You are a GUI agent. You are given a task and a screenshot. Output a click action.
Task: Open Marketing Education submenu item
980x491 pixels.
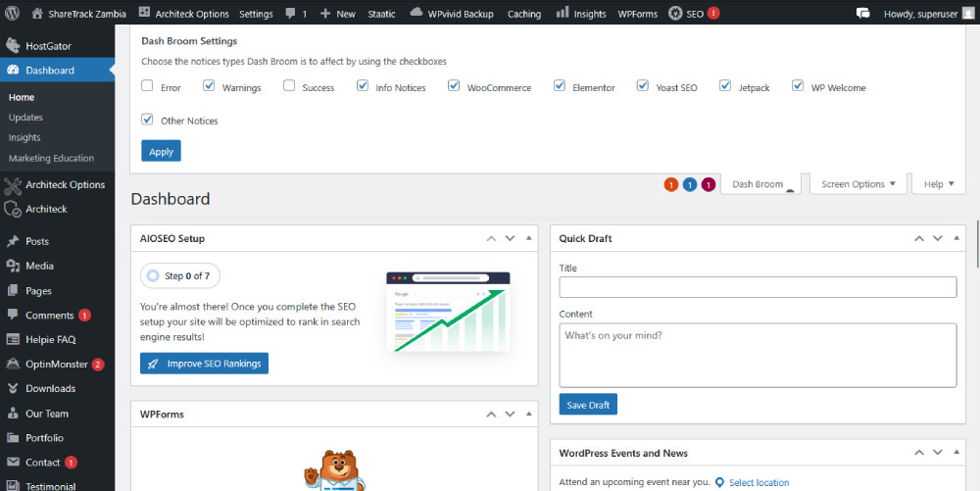pos(51,159)
